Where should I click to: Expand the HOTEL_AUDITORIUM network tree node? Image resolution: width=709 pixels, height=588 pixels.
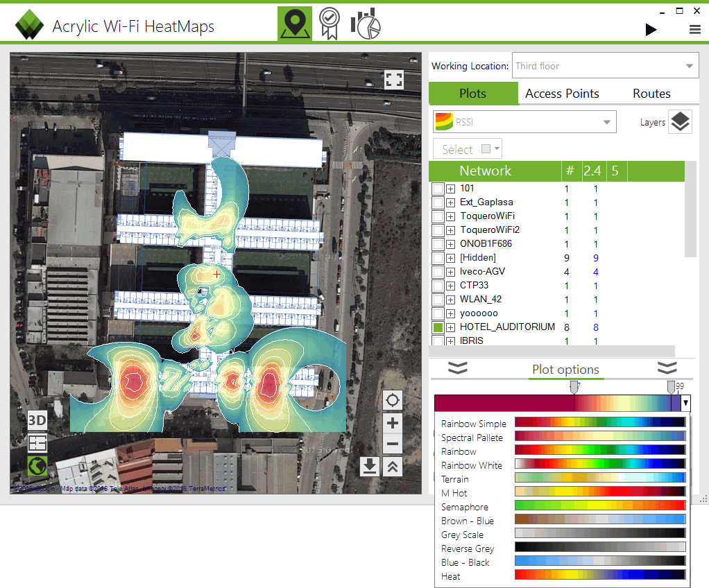pyautogui.click(x=450, y=327)
